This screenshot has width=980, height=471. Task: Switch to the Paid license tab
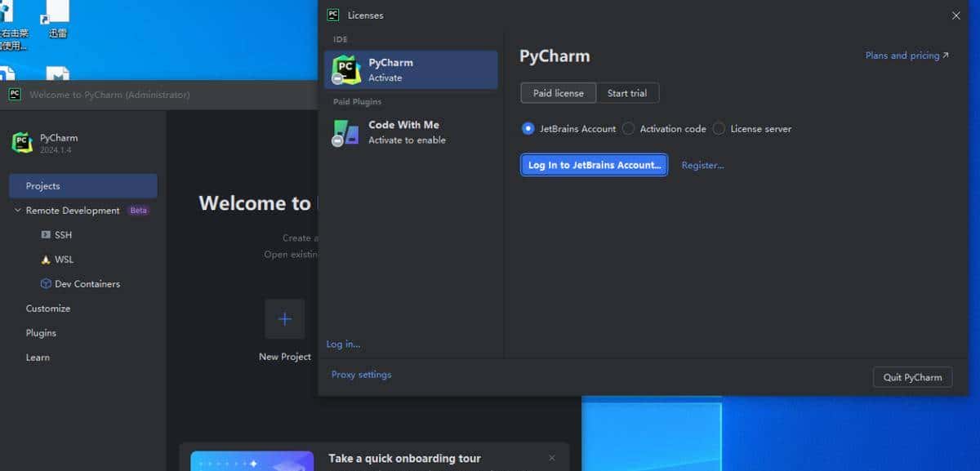tap(558, 92)
